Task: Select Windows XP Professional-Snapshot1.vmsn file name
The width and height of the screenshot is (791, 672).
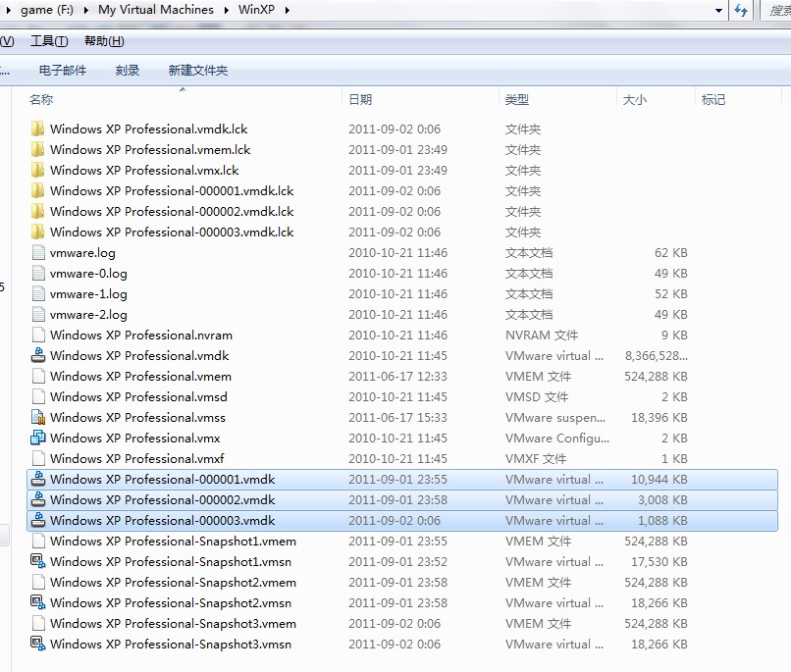Action: [x=171, y=561]
